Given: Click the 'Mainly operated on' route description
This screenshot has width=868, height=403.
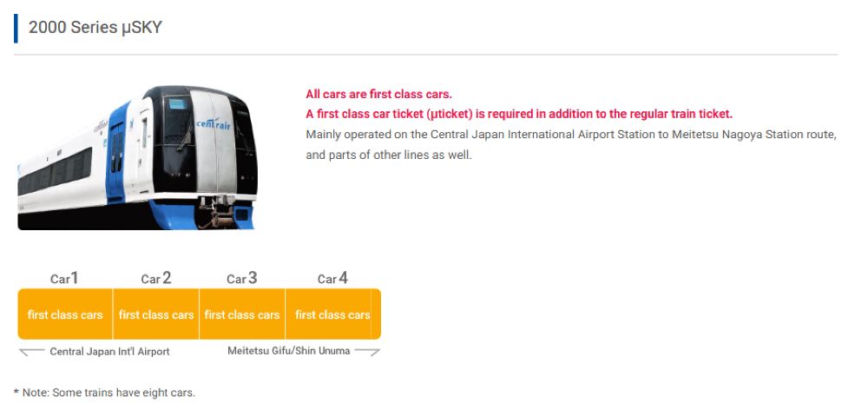Looking at the screenshot, I should pyautogui.click(x=570, y=145).
